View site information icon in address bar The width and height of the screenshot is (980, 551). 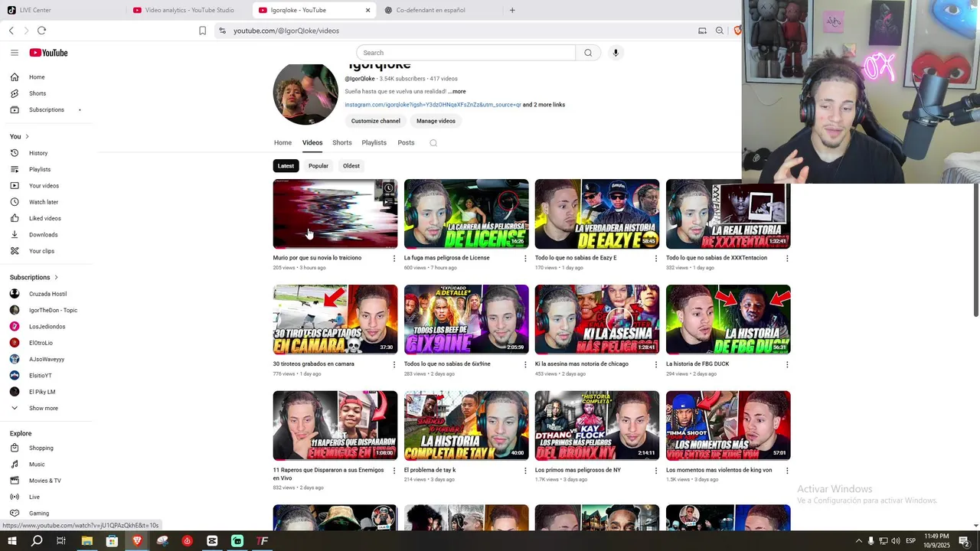[x=222, y=31]
